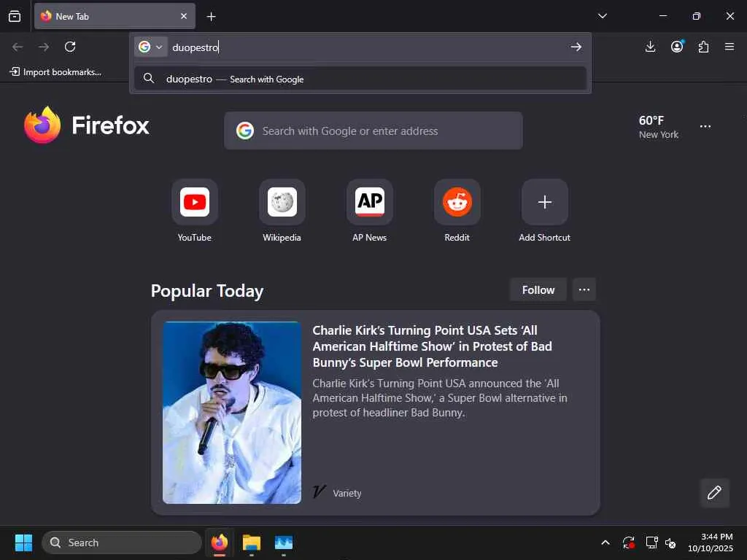
Task: Close the New Tab tab
Action: 183,16
